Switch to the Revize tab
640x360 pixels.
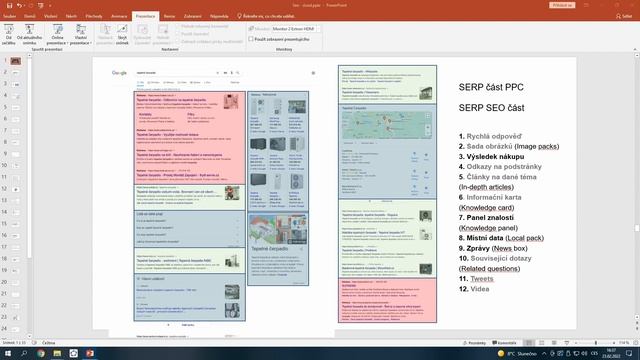coord(169,16)
